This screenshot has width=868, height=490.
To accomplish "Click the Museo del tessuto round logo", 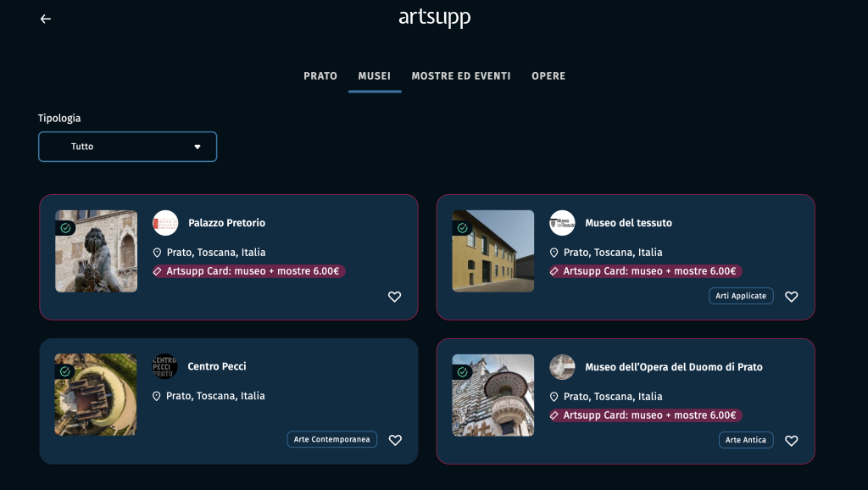I will tap(562, 223).
